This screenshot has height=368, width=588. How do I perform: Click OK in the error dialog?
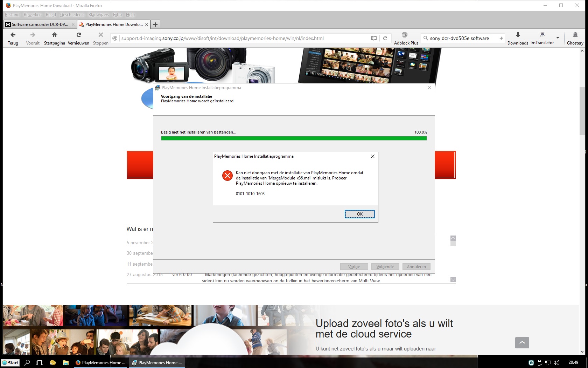pyautogui.click(x=360, y=214)
